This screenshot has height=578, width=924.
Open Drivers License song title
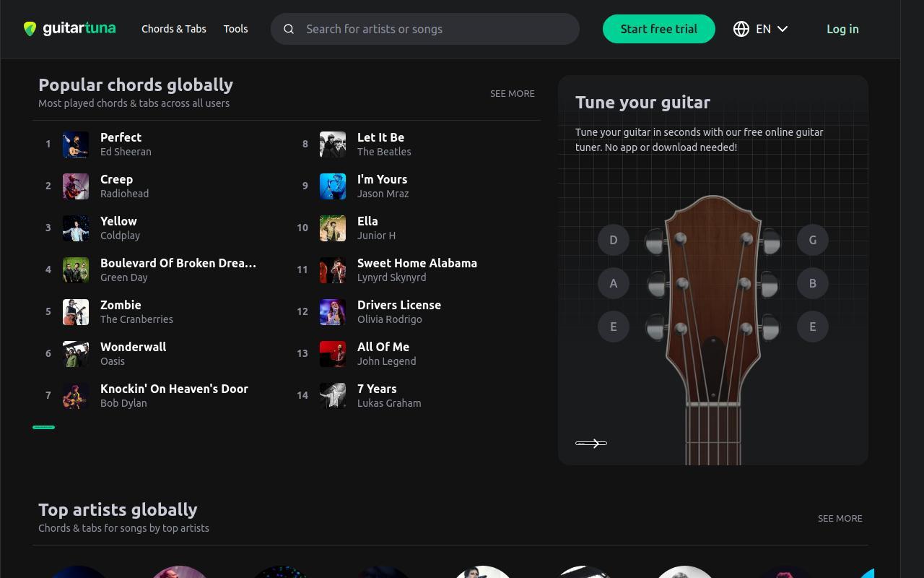point(399,305)
